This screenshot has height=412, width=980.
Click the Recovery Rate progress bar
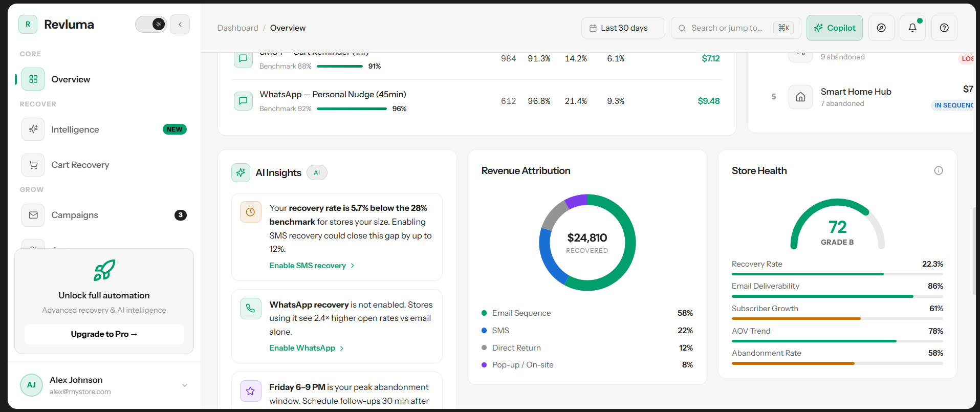837,274
